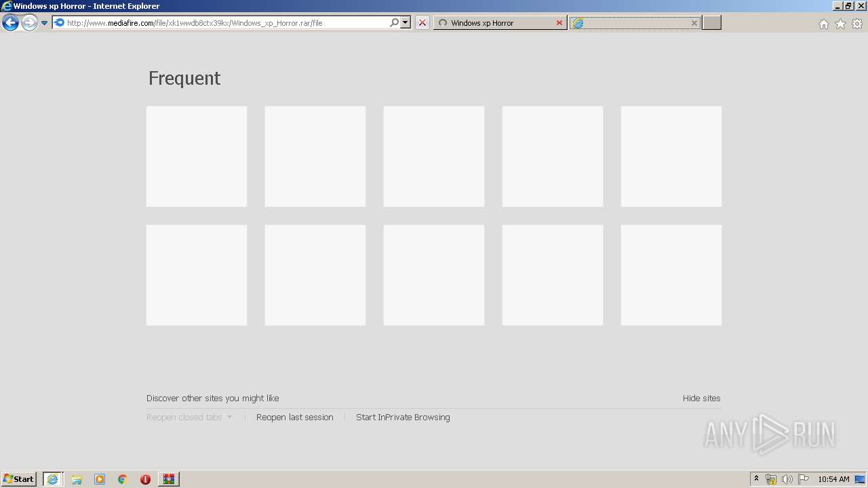The image size is (868, 488).
Task: Click the network tray icon
Action: (x=771, y=479)
